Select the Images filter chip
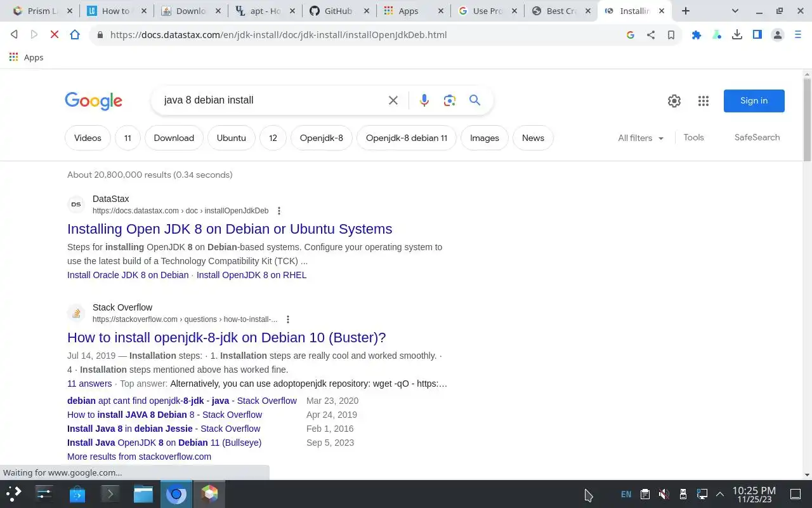The width and height of the screenshot is (812, 508). (x=485, y=138)
